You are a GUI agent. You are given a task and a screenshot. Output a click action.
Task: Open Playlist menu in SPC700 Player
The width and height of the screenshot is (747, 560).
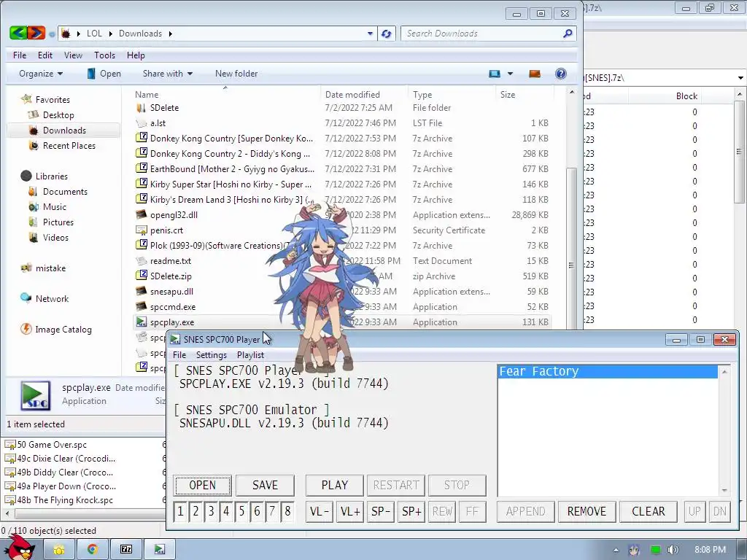pos(250,355)
